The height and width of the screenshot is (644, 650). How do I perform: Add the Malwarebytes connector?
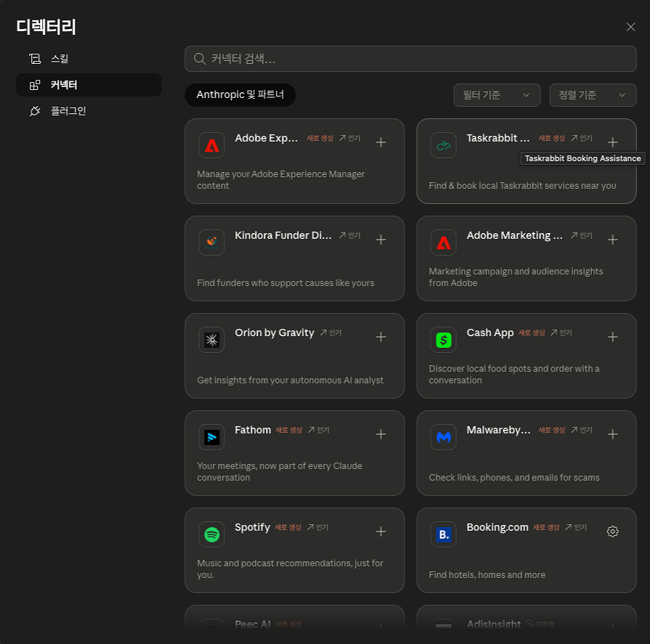[x=612, y=434]
